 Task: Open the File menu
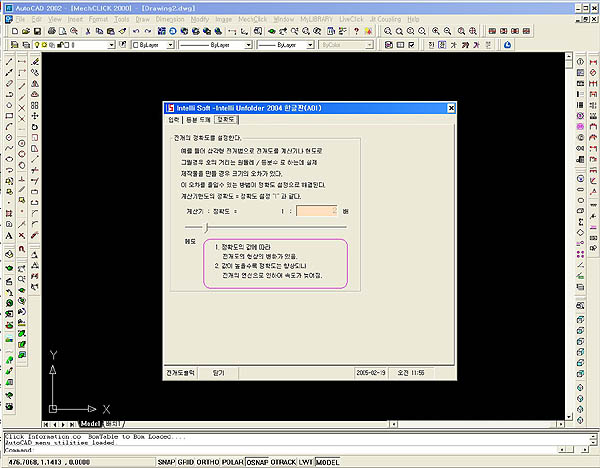click(x=20, y=19)
